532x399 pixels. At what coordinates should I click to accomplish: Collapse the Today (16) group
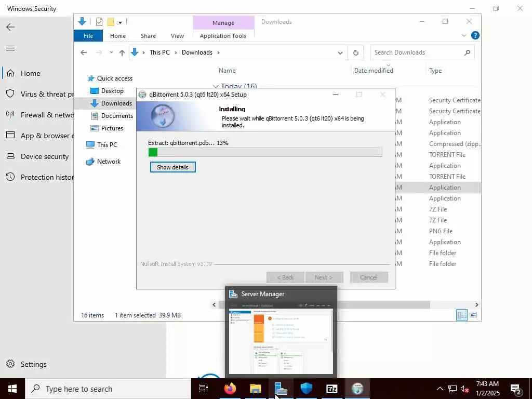[215, 86]
